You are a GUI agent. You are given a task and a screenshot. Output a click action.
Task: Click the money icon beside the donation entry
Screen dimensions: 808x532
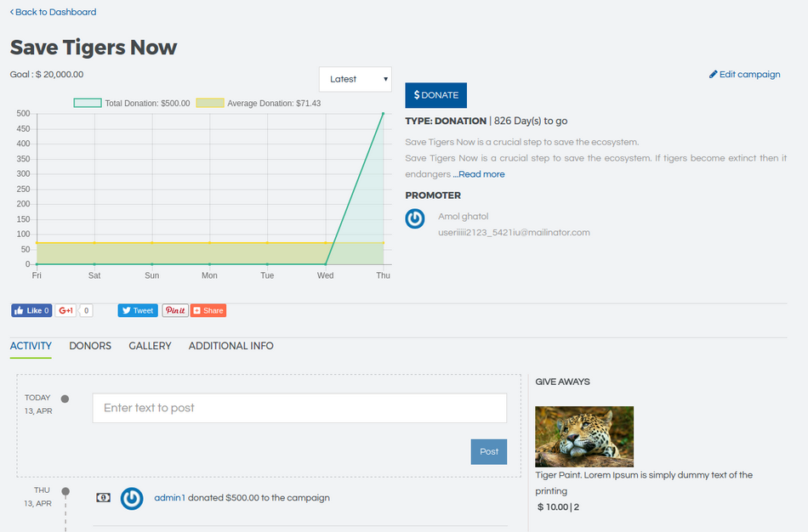pyautogui.click(x=103, y=498)
